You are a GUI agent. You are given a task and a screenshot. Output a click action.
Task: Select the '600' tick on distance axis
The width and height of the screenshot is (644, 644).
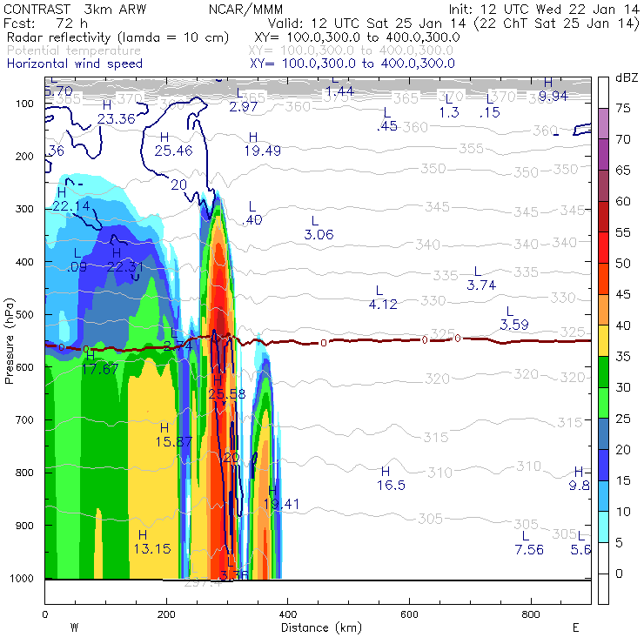[x=409, y=614]
